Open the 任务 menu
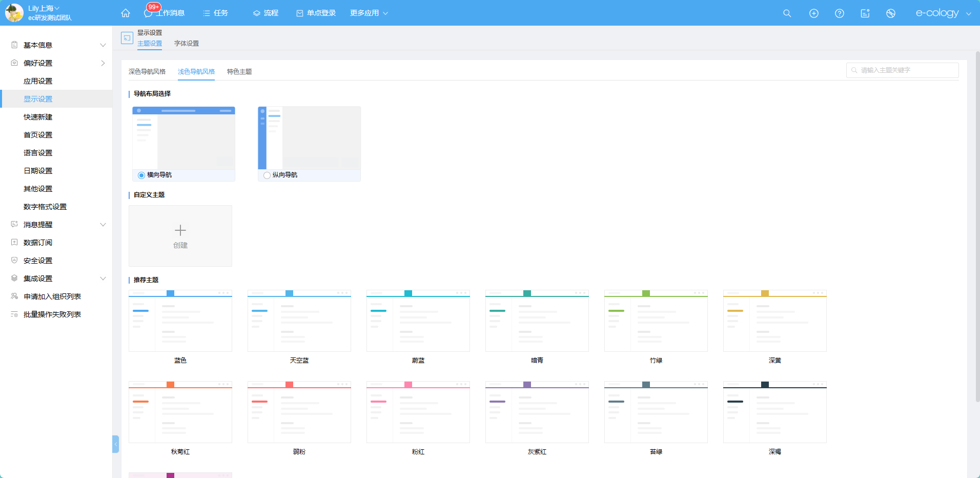The height and width of the screenshot is (478, 980). 216,13
